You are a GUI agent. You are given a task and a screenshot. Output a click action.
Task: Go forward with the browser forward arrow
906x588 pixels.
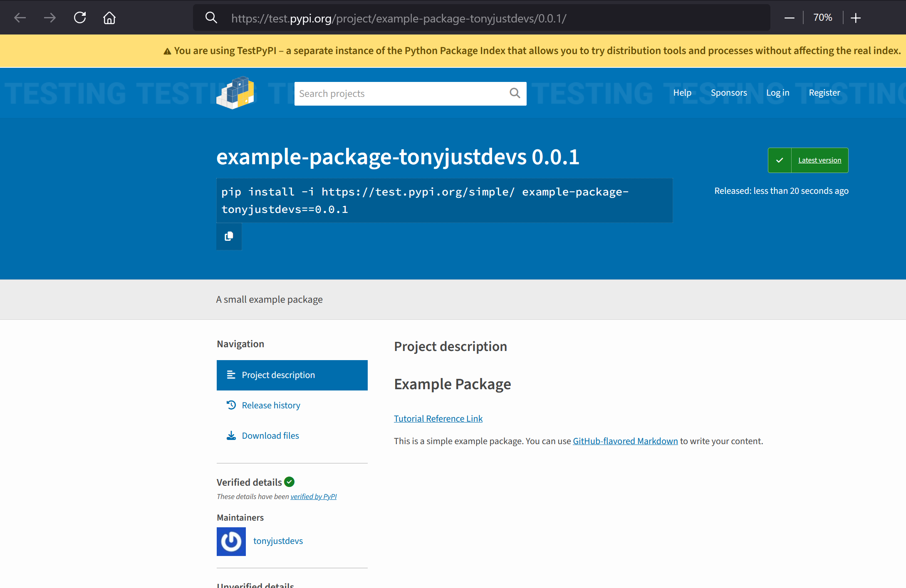click(50, 17)
